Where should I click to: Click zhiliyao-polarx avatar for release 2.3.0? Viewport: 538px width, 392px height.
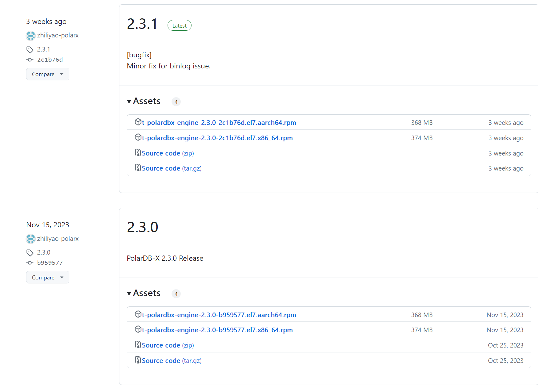point(31,239)
